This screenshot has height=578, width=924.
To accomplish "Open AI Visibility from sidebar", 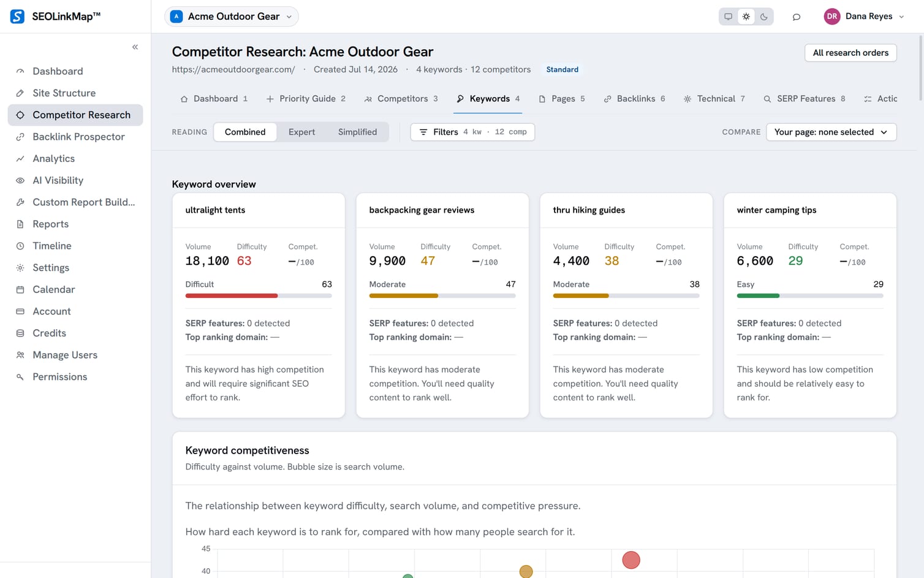I will click(75, 180).
